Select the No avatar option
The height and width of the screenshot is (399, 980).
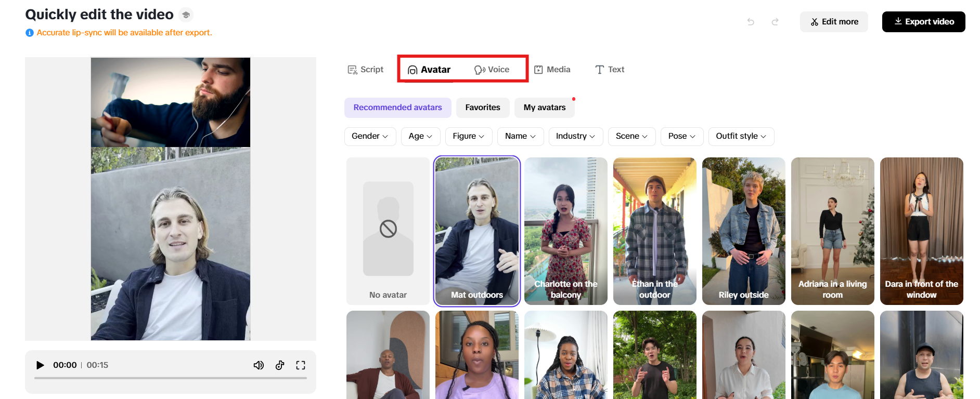[388, 231]
